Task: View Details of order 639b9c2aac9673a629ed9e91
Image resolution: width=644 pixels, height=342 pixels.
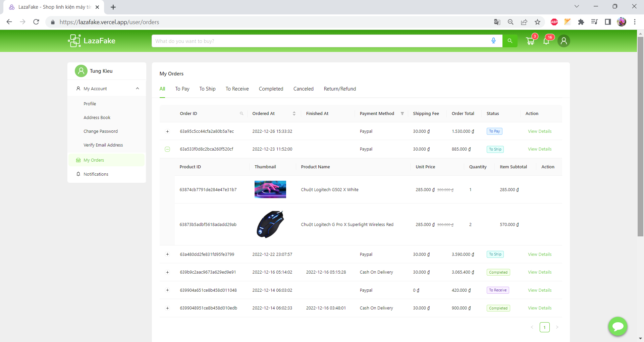Action: [x=540, y=272]
